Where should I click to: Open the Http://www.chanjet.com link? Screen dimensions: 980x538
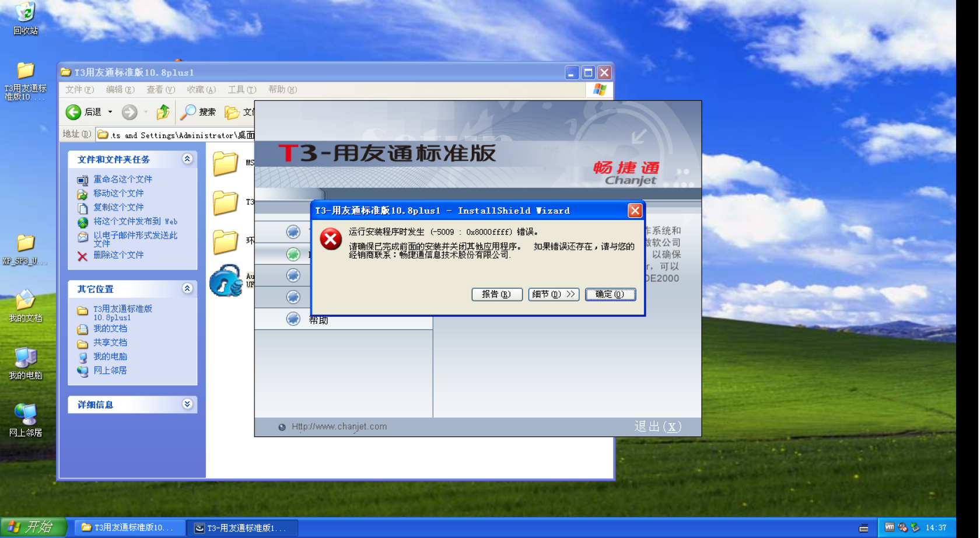[x=339, y=427]
